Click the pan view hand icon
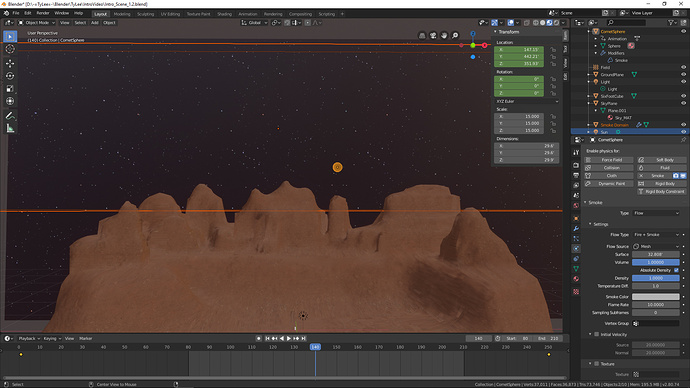The width and height of the screenshot is (690, 388). 444,36
